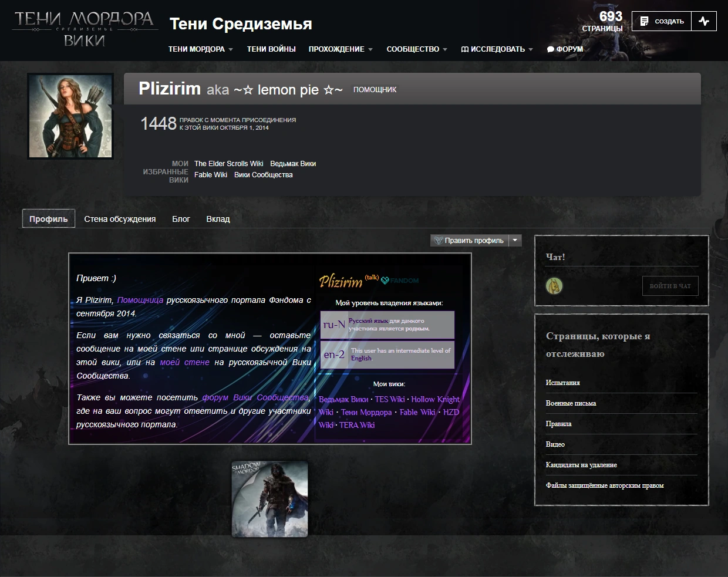
Task: Click the моей стене link
Action: pos(184,362)
